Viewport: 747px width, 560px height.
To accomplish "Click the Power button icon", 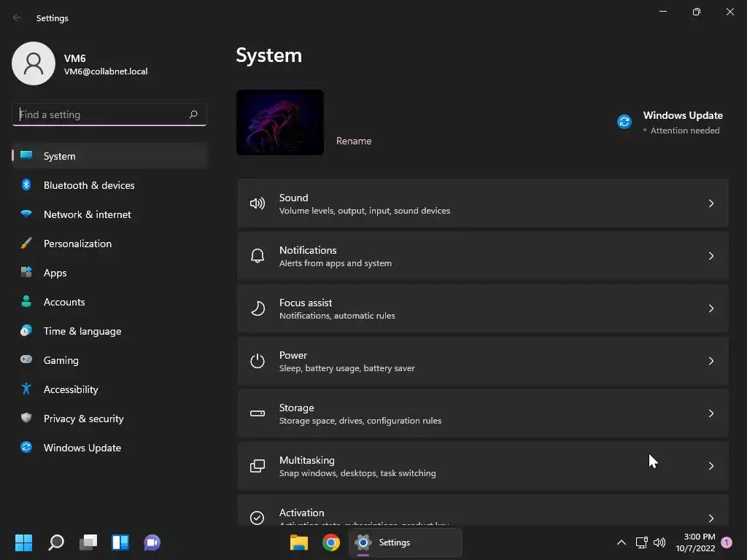I will click(x=258, y=361).
